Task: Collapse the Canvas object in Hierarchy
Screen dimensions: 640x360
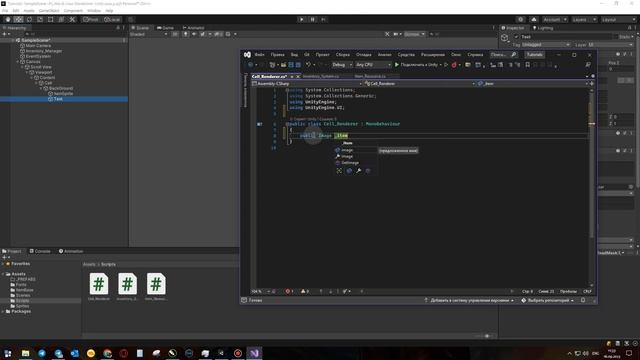Action: (18, 62)
